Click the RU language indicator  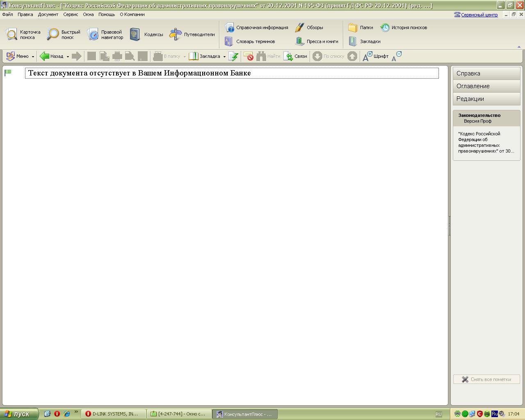pyautogui.click(x=438, y=414)
